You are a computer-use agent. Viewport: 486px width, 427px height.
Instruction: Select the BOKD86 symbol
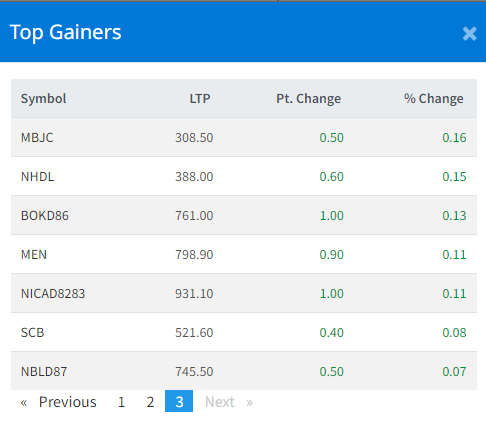click(45, 215)
